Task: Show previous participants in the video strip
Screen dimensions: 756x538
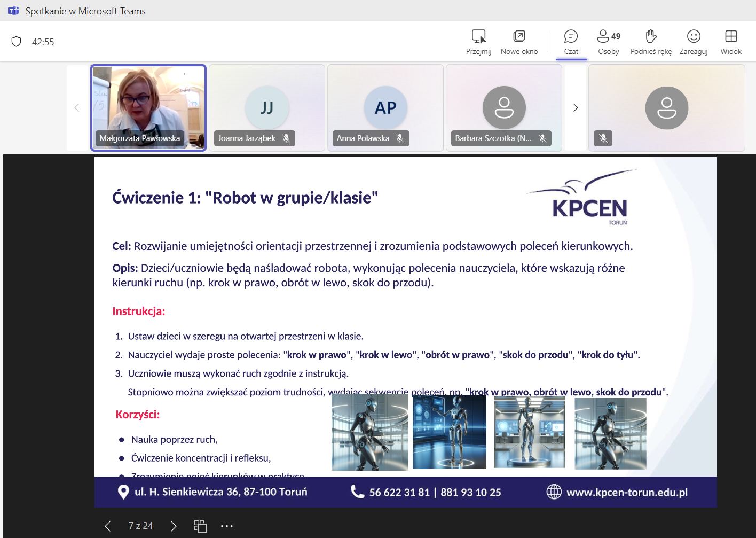Action: [77, 108]
